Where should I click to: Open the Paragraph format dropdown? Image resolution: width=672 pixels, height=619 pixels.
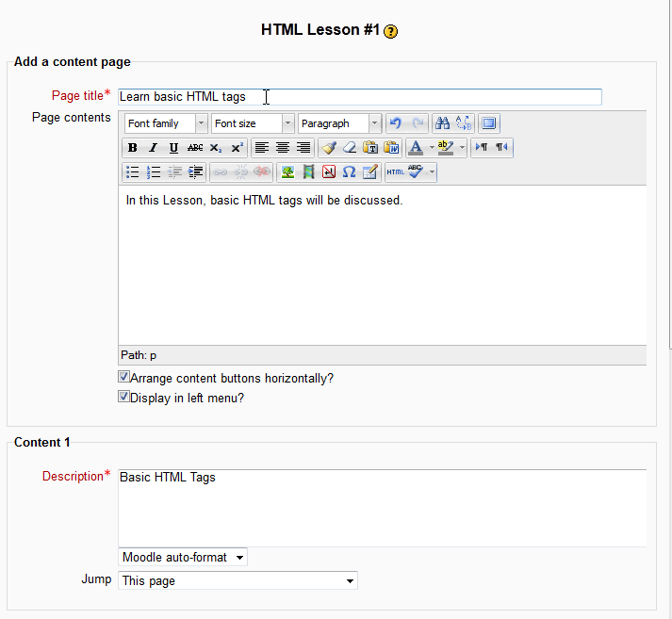point(339,123)
